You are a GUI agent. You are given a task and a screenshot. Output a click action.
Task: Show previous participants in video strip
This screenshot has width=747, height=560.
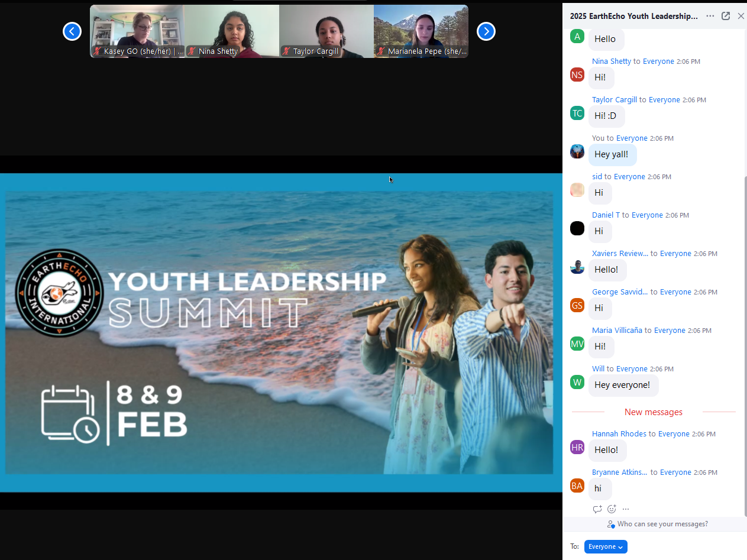tap(72, 31)
